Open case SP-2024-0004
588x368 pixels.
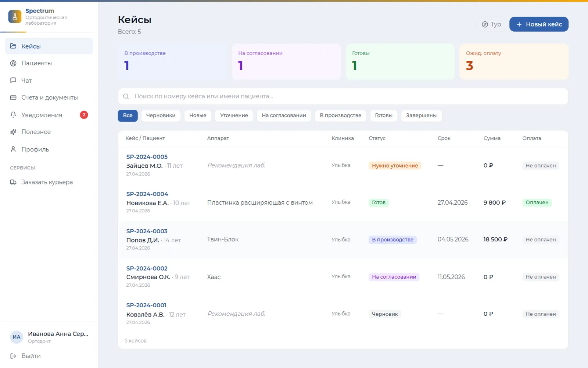pos(147,194)
